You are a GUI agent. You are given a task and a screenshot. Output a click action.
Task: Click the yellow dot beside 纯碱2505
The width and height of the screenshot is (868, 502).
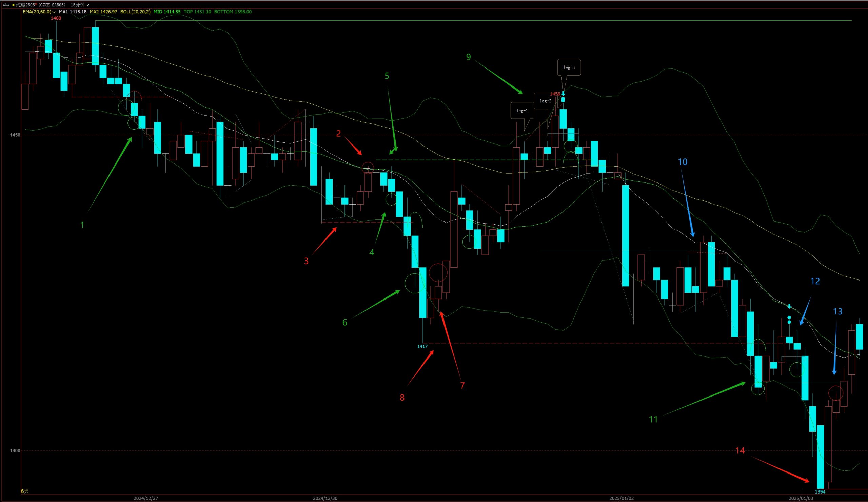13,5
